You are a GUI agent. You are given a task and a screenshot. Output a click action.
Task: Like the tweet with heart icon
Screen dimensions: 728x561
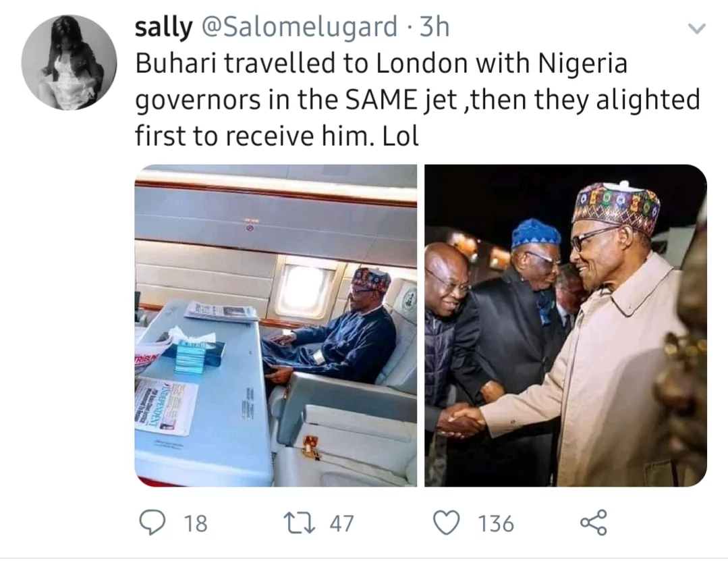click(447, 523)
